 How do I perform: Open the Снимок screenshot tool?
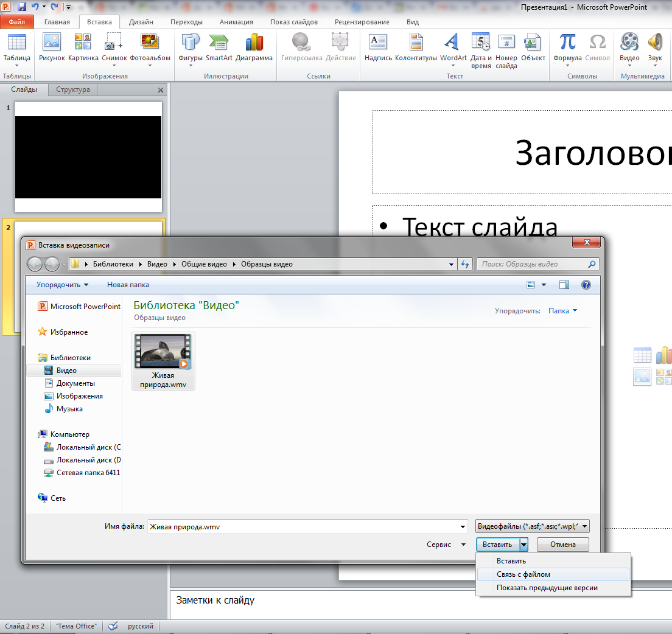pos(114,49)
